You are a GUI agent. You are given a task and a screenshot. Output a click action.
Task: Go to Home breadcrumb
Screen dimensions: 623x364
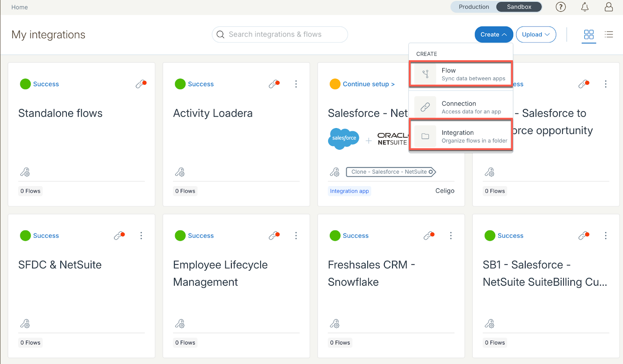point(19,7)
